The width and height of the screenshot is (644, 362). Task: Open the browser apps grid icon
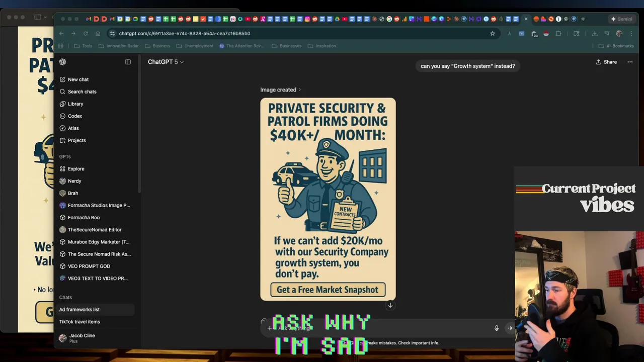pos(61,46)
